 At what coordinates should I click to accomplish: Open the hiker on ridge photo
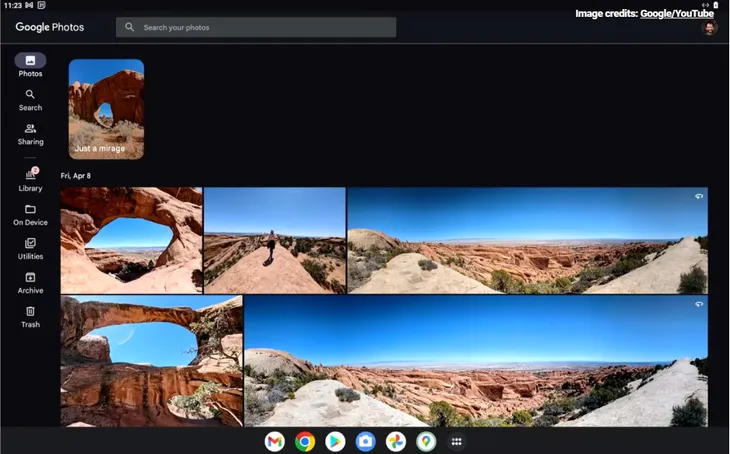point(275,240)
